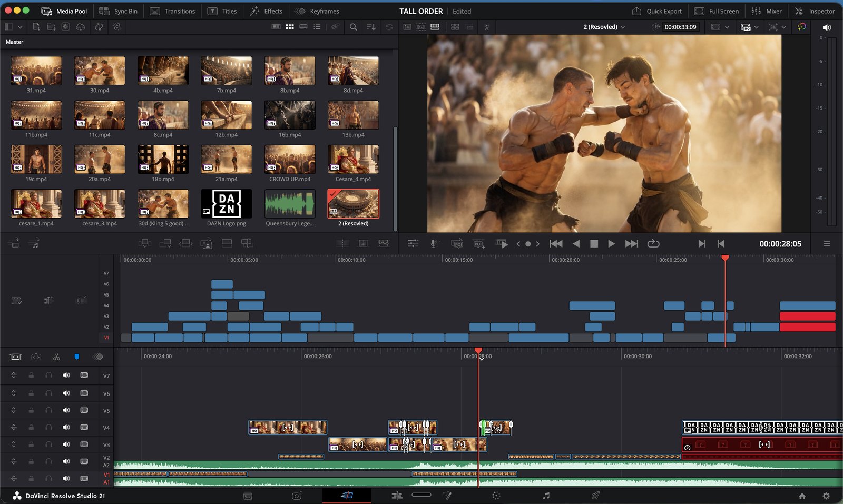The image size is (843, 504).
Task: Mute the V1 A1 track
Action: [x=66, y=478]
